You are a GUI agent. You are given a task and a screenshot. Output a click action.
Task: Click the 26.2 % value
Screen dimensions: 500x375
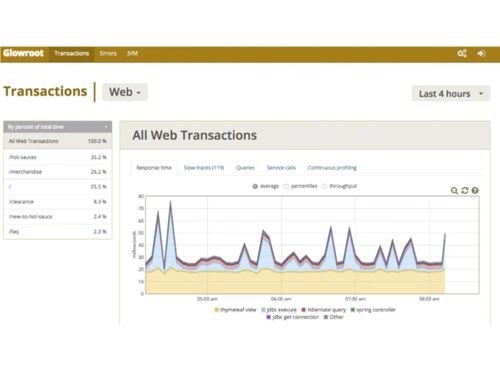(98, 172)
